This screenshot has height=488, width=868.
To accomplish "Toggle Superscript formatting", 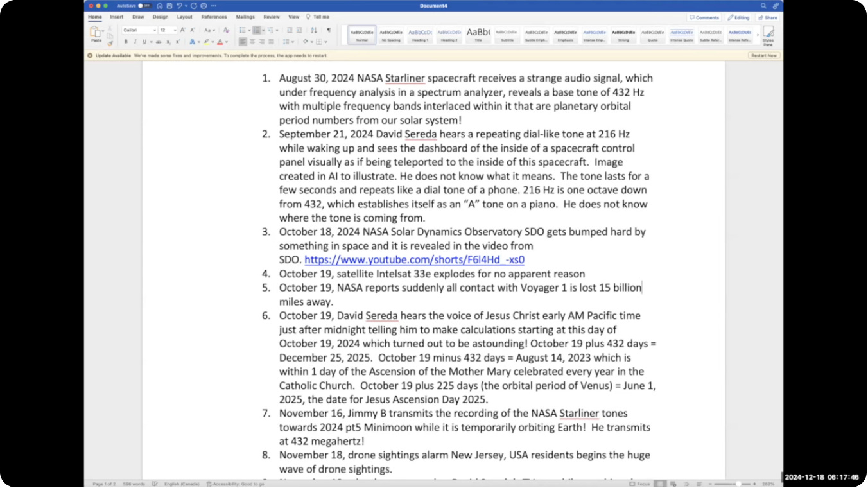I will point(178,42).
